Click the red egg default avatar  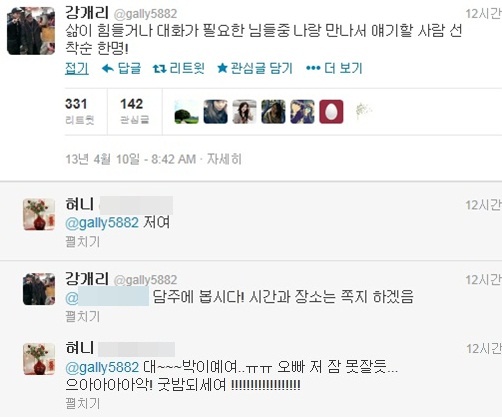tap(331, 112)
